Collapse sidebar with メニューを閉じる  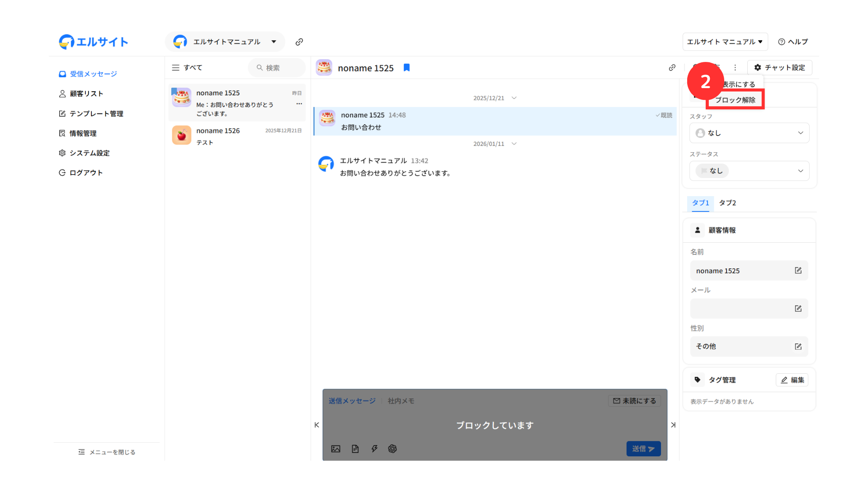(107, 452)
